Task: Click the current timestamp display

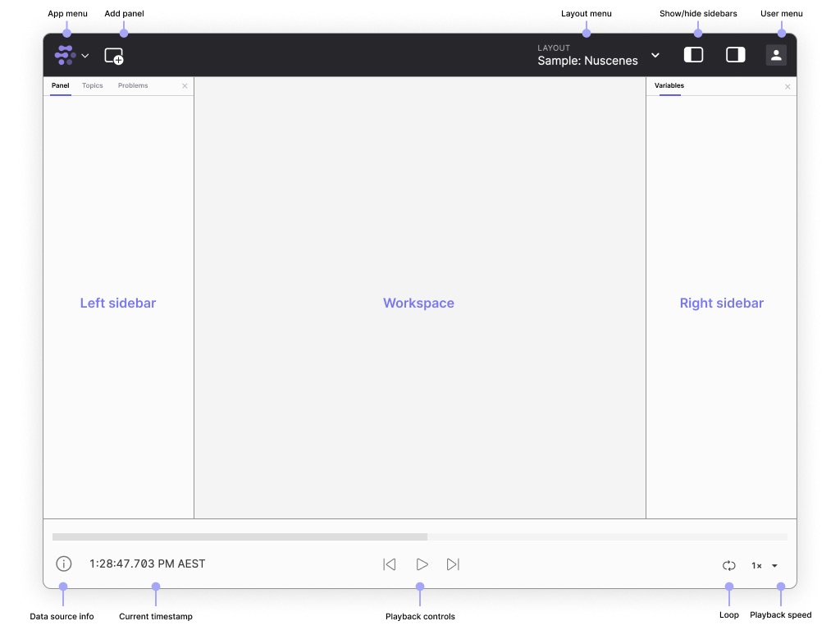Action: [x=148, y=564]
